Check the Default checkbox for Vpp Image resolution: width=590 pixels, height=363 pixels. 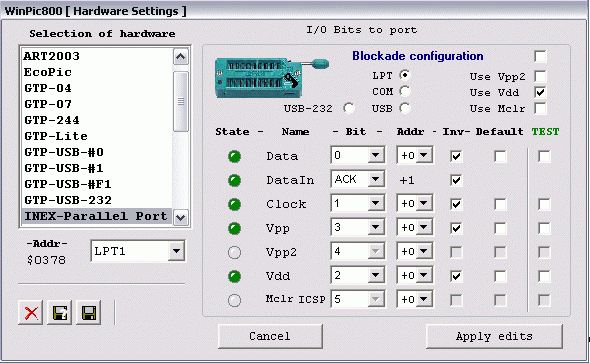[500, 228]
